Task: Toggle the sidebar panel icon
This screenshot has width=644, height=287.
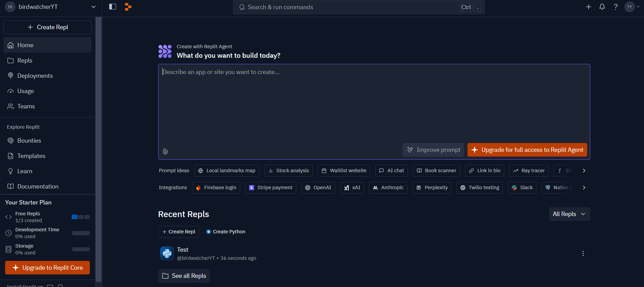Action: [113, 7]
